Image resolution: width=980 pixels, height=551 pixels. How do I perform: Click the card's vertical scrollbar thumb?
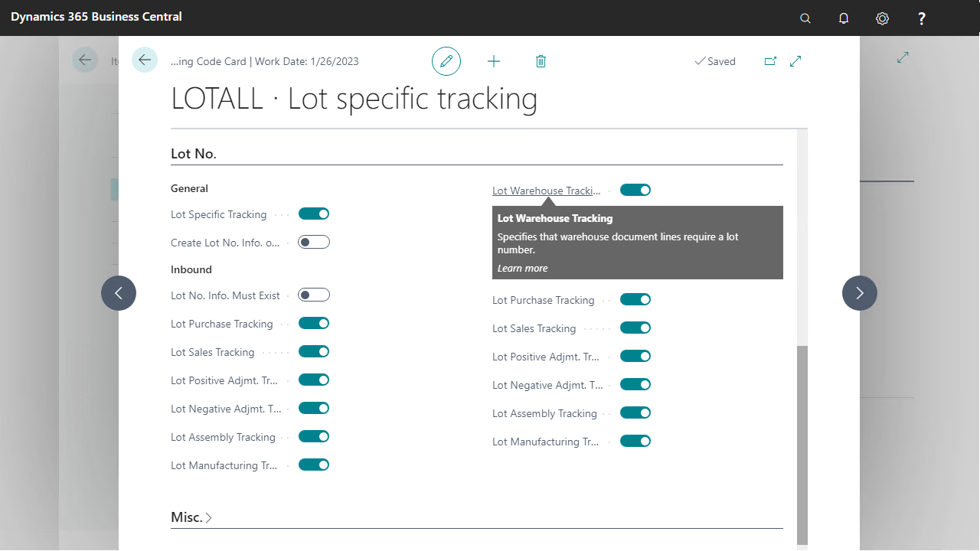802,445
